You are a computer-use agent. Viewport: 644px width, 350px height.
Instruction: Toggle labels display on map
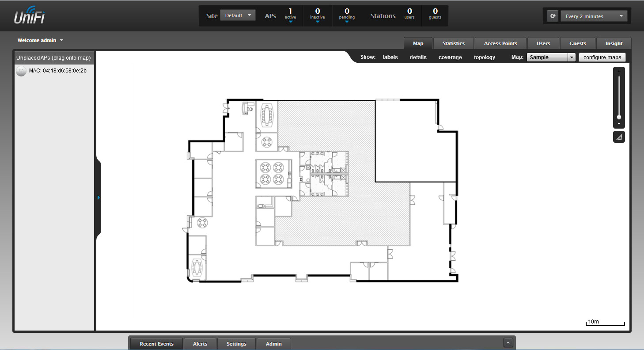coord(390,57)
